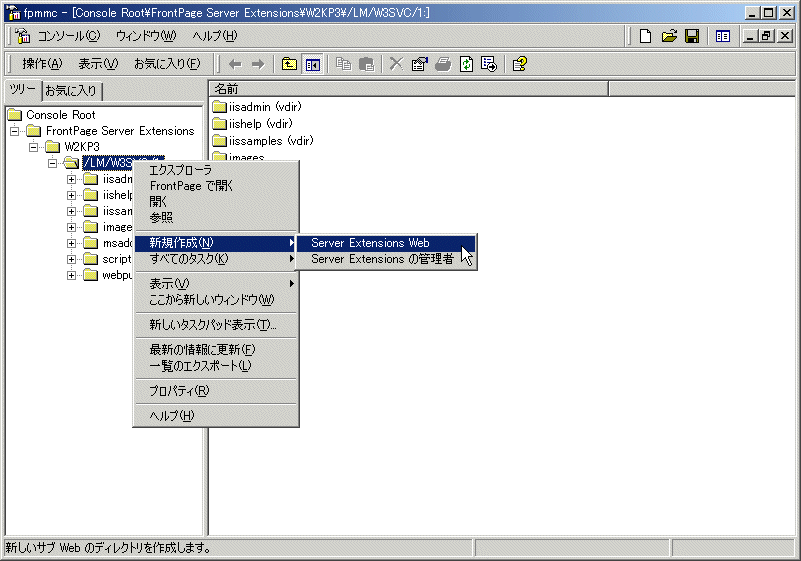Expand the msadc tree node
Image resolution: width=801 pixels, height=561 pixels.
coord(72,243)
